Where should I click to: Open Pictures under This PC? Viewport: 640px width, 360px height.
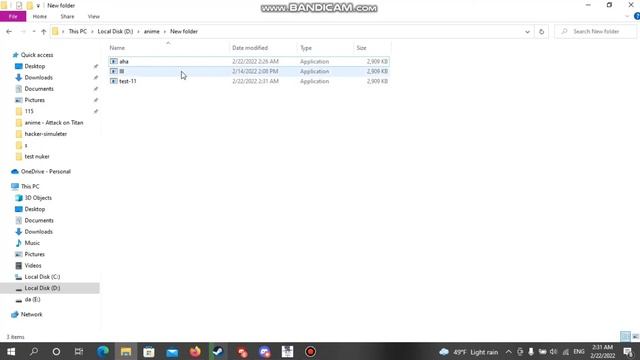(x=35, y=254)
